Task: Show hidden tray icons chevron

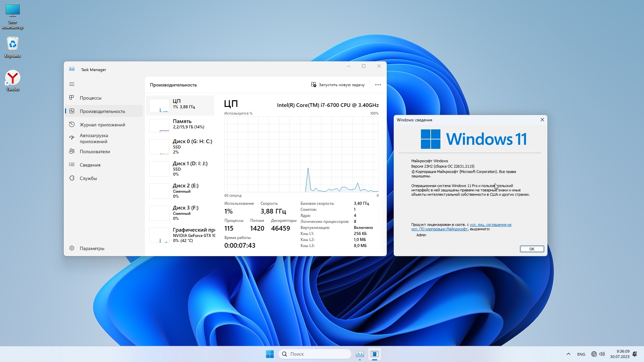Action: [x=568, y=354]
